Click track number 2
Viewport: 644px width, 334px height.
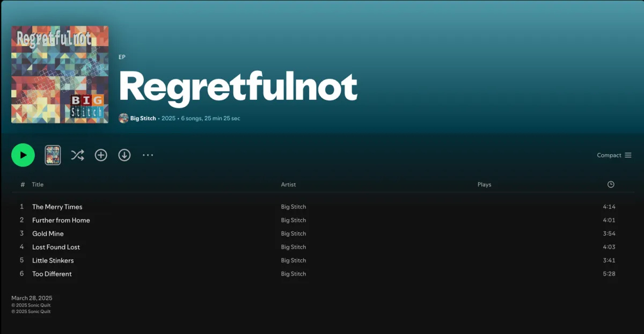(x=22, y=220)
